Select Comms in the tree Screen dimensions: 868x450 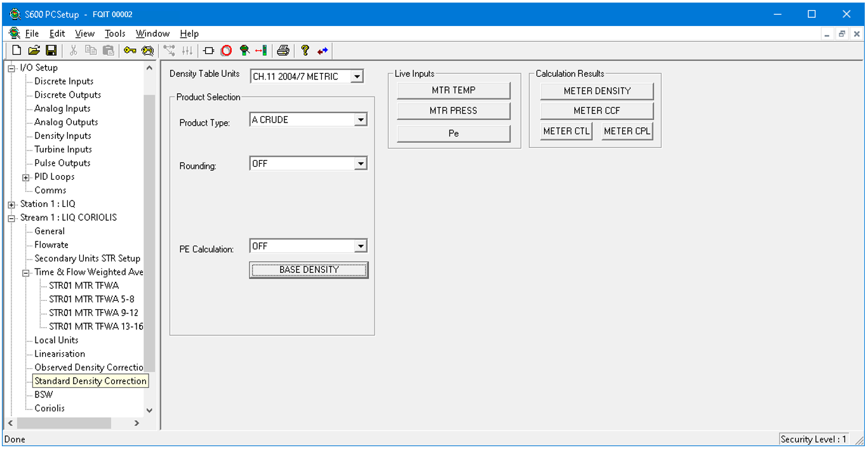(x=50, y=190)
